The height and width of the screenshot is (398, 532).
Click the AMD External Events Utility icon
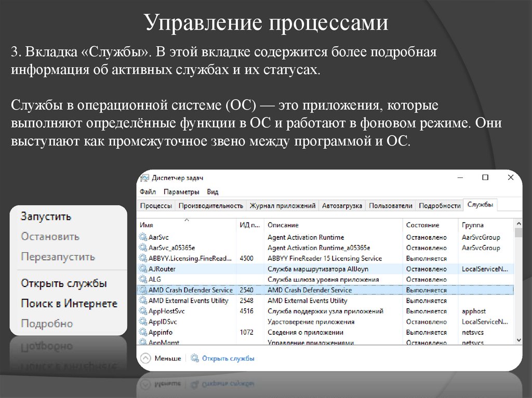pyautogui.click(x=142, y=300)
